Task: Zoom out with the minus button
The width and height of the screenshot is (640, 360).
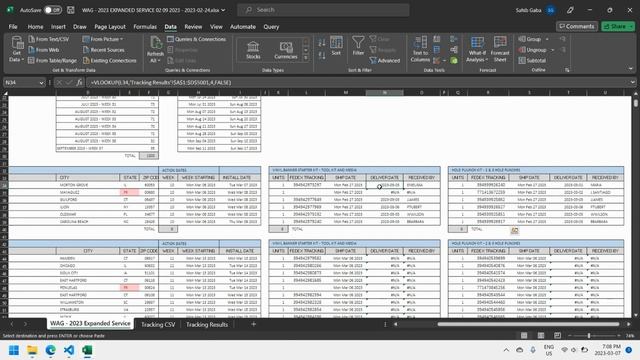Action: click(570, 336)
